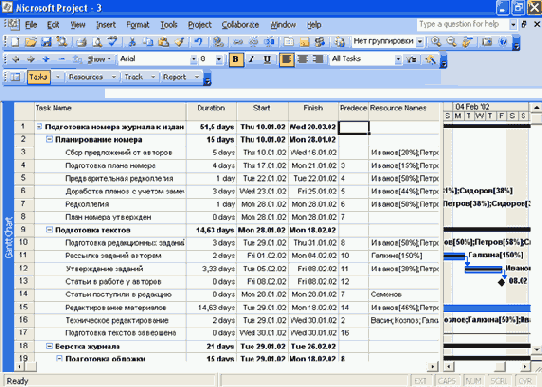Zoom out on the Gantt timescale
Viewport: 542px width, 387px height.
pyautogui.click(x=451, y=42)
